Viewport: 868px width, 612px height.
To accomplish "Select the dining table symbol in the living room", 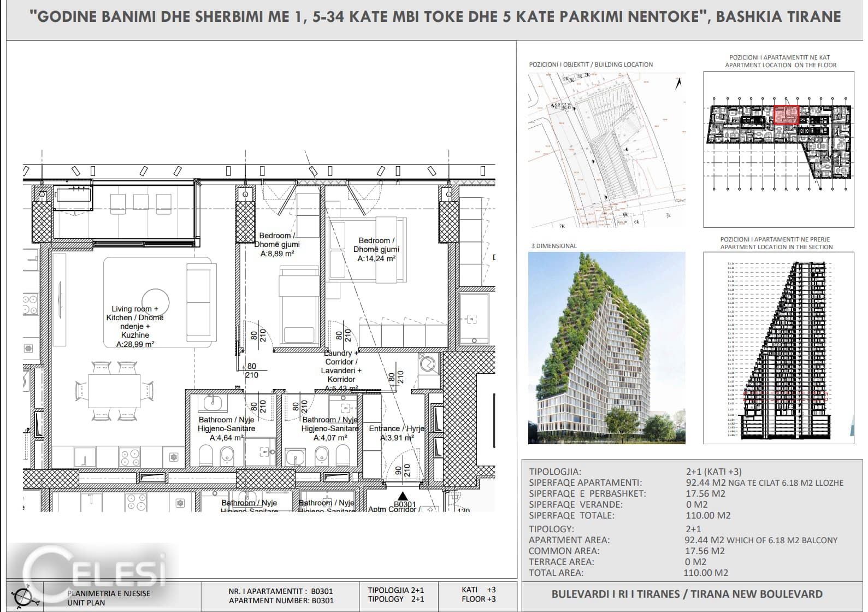I will click(x=114, y=390).
